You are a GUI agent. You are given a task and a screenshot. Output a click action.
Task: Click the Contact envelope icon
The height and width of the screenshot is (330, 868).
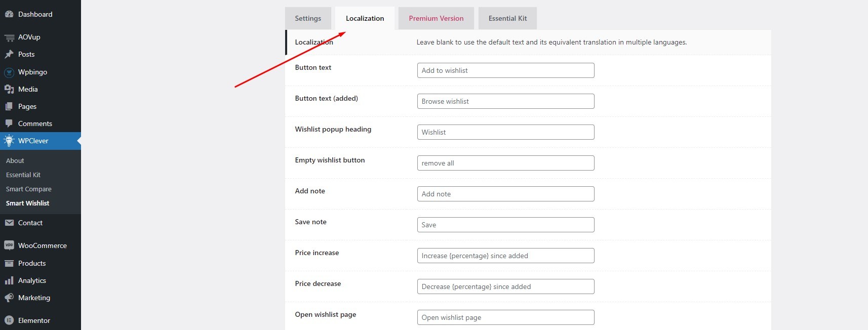coord(9,223)
